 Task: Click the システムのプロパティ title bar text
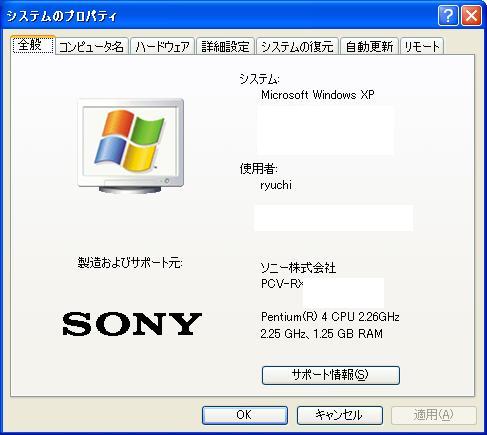coord(62,16)
